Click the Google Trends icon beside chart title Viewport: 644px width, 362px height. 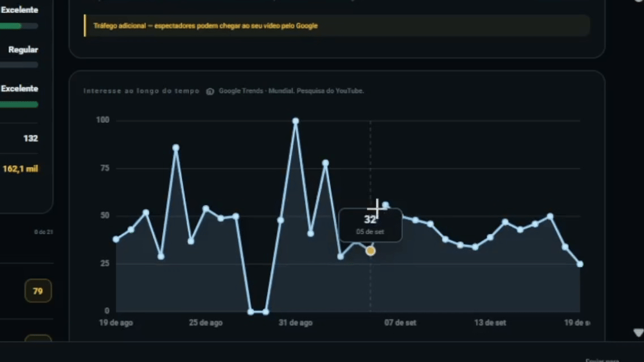210,91
